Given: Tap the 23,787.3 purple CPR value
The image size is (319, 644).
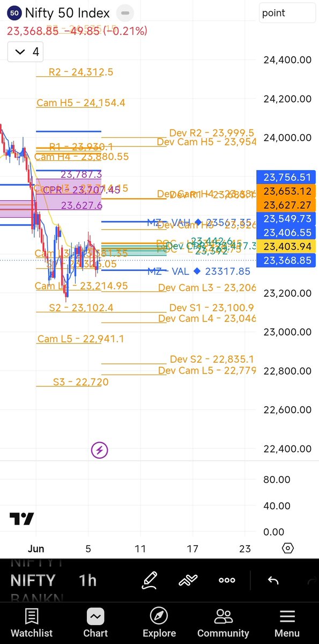Looking at the screenshot, I should pos(81,174).
